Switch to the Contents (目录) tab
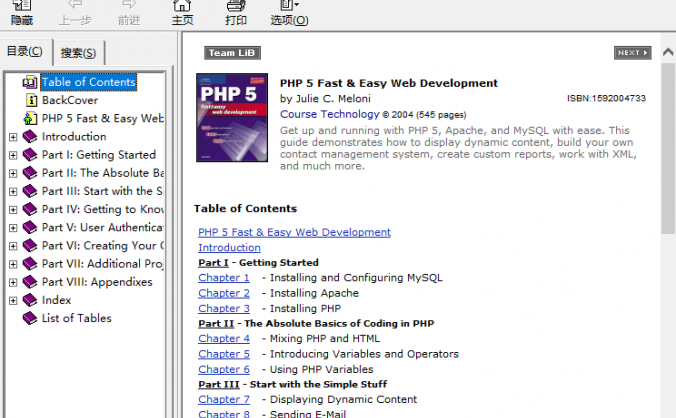The height and width of the screenshot is (418, 676). click(25, 52)
